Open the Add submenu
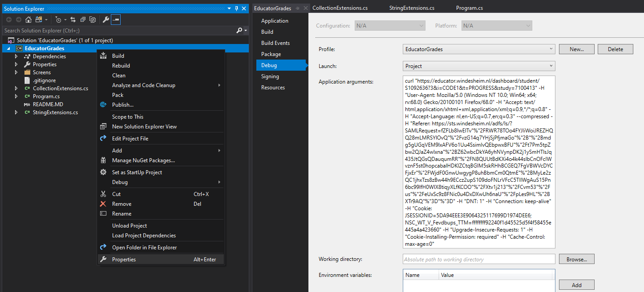This screenshot has width=644, height=292. pyautogui.click(x=161, y=151)
